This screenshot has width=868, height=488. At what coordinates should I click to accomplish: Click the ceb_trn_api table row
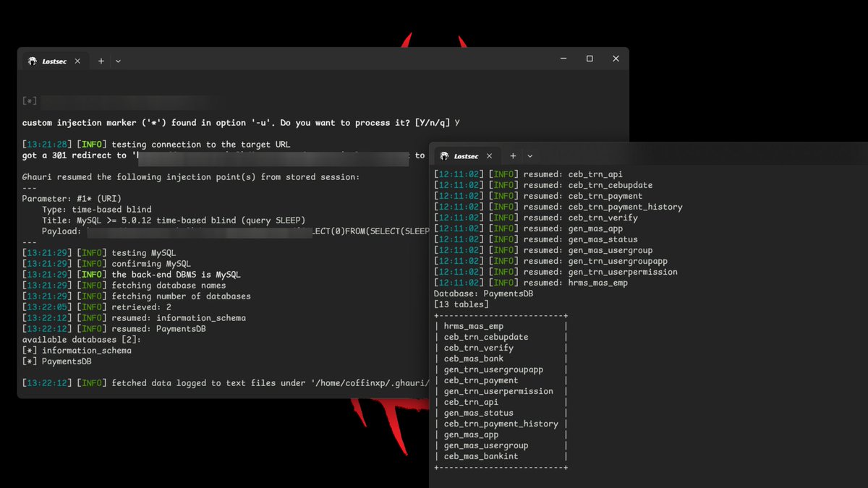[501, 402]
